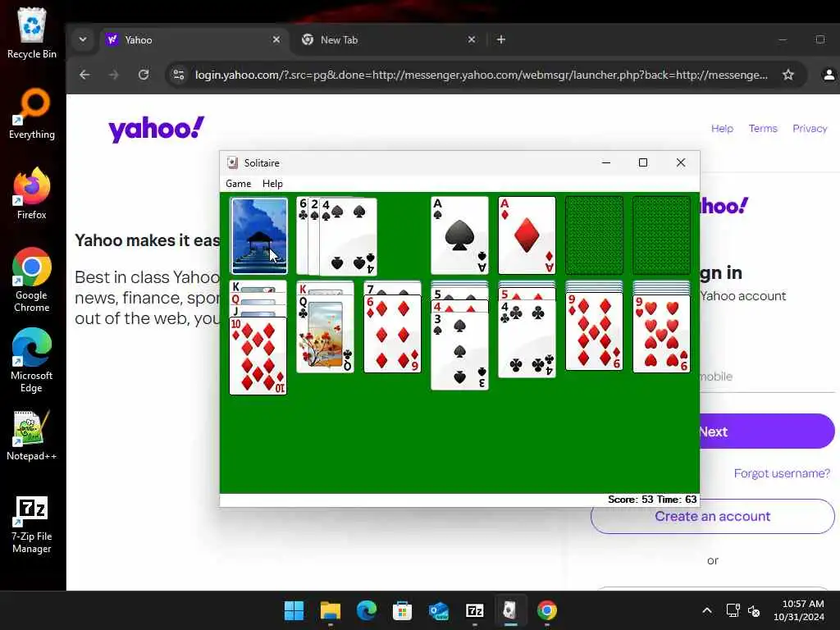Click the Forgot username? link
The image size is (840, 630).
click(782, 473)
